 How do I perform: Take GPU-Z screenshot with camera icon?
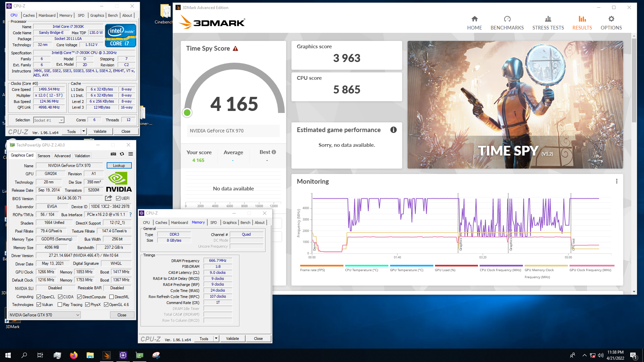tap(113, 154)
